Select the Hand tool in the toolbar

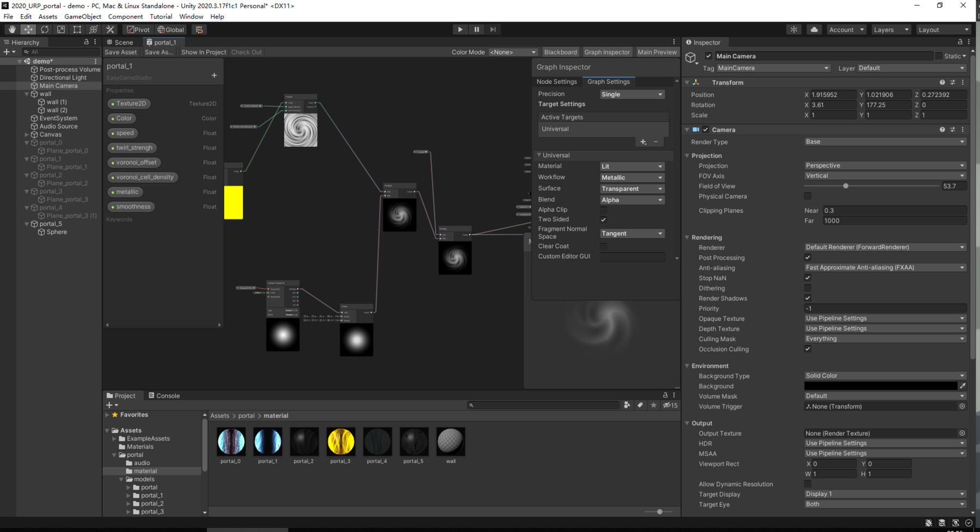tap(11, 29)
